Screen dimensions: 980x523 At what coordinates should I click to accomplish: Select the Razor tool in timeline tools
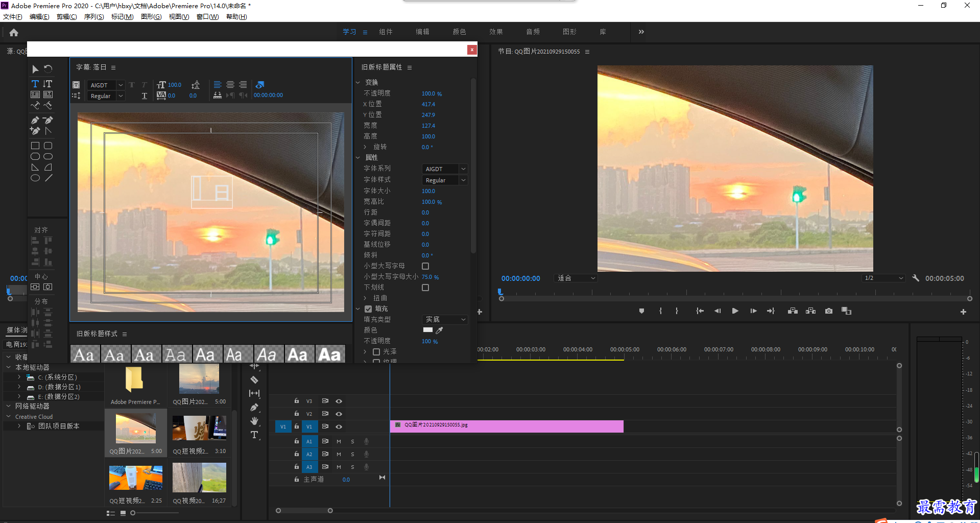point(254,379)
